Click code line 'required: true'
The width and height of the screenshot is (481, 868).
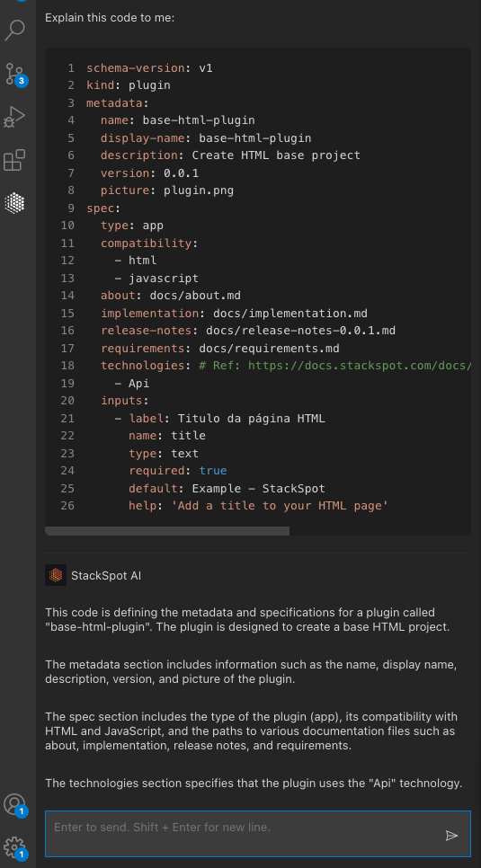[177, 471]
